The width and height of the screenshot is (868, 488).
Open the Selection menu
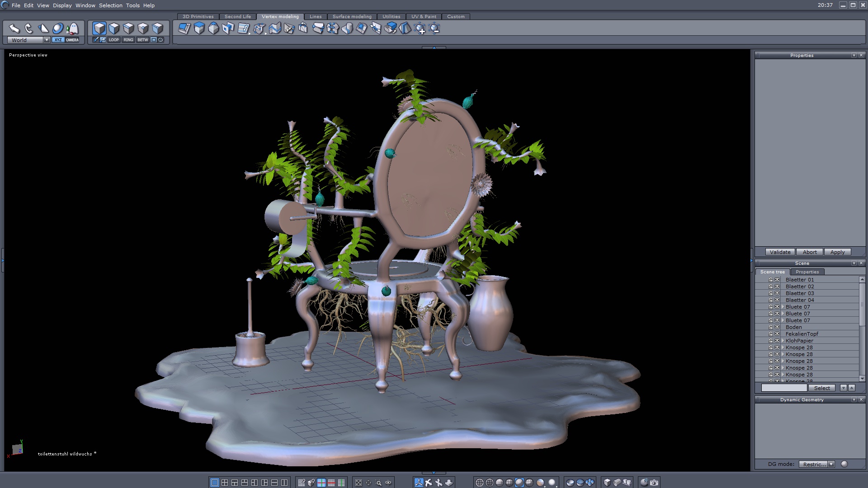(x=110, y=5)
